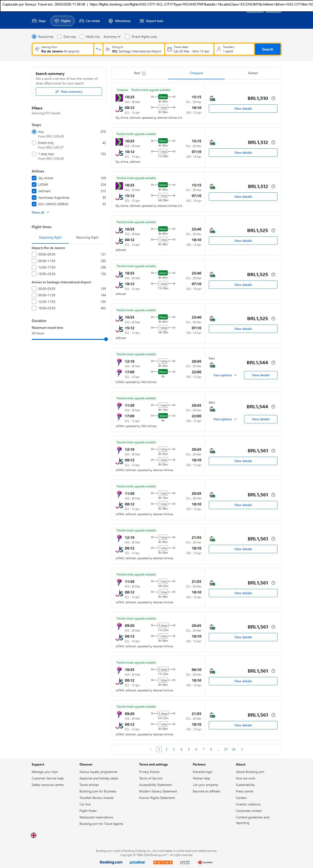
Task: Open the Returning flight times tab
Action: pyautogui.click(x=87, y=238)
